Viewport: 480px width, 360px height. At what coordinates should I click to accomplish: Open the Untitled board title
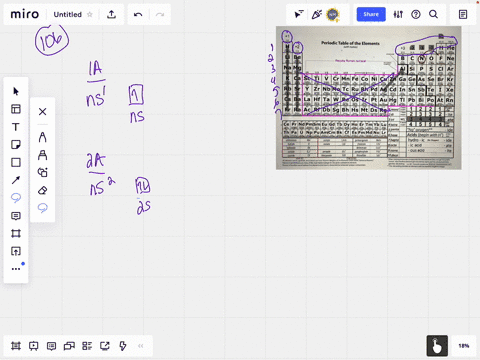click(68, 14)
